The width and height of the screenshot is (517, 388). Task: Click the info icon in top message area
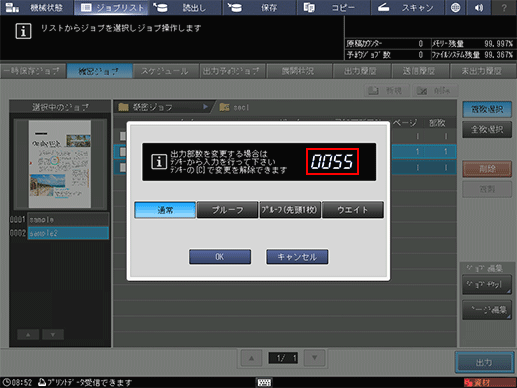click(23, 31)
